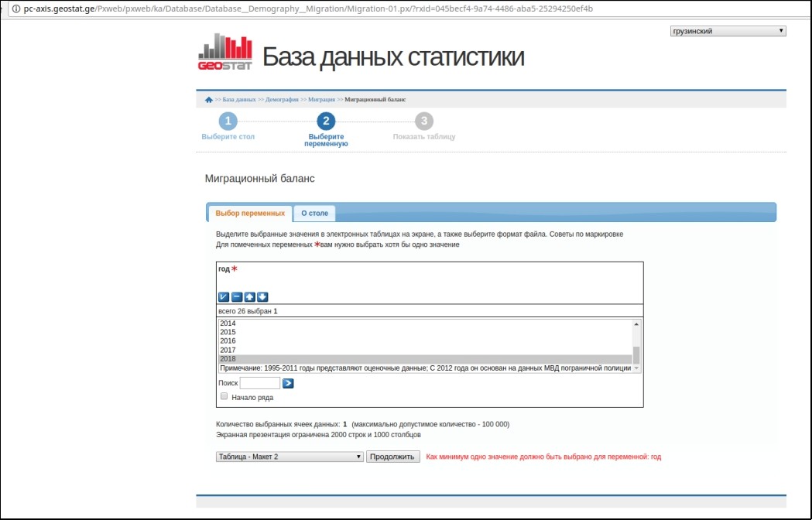Click the sort descending down-arrow icon
Image resolution: width=812 pixels, height=520 pixels.
[x=262, y=297]
